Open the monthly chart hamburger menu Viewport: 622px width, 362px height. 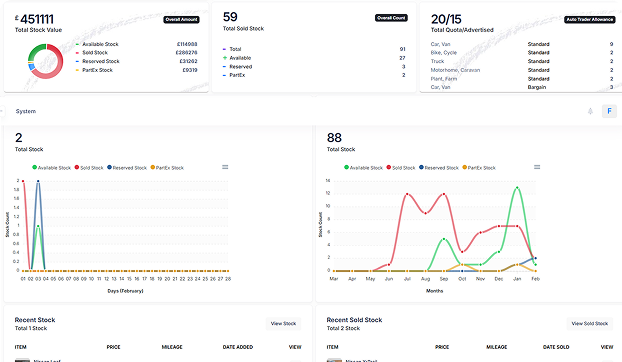click(537, 167)
